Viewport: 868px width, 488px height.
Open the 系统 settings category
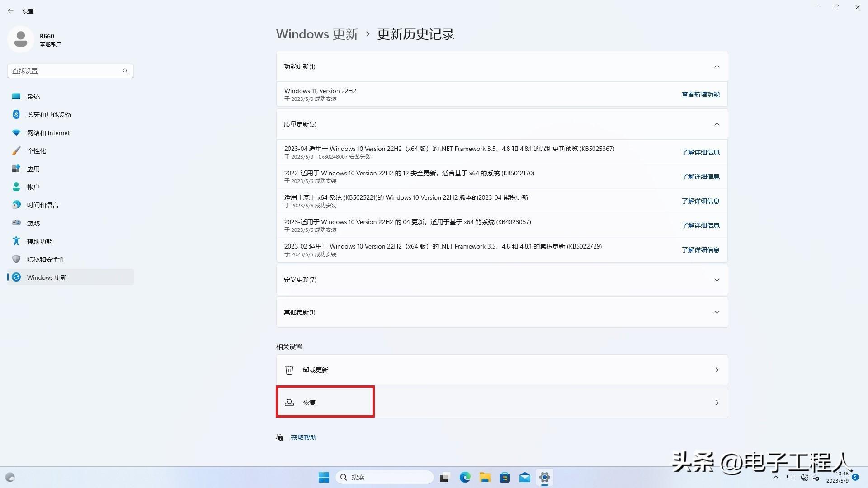click(71, 97)
